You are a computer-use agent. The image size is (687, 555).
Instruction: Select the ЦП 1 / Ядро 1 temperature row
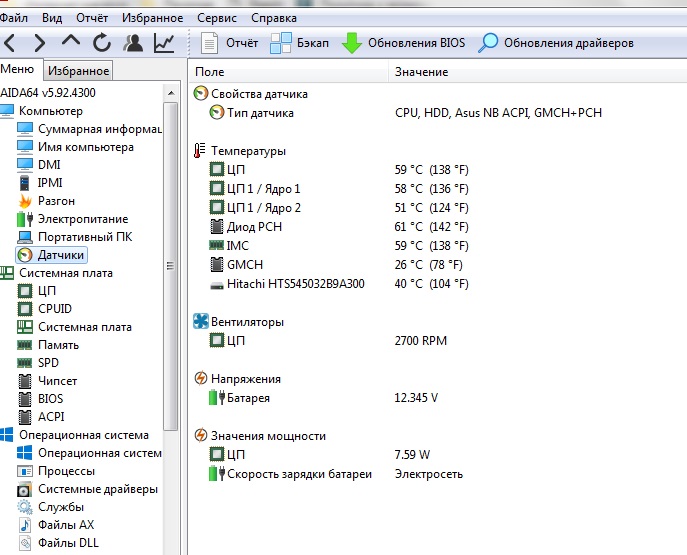tap(339, 189)
